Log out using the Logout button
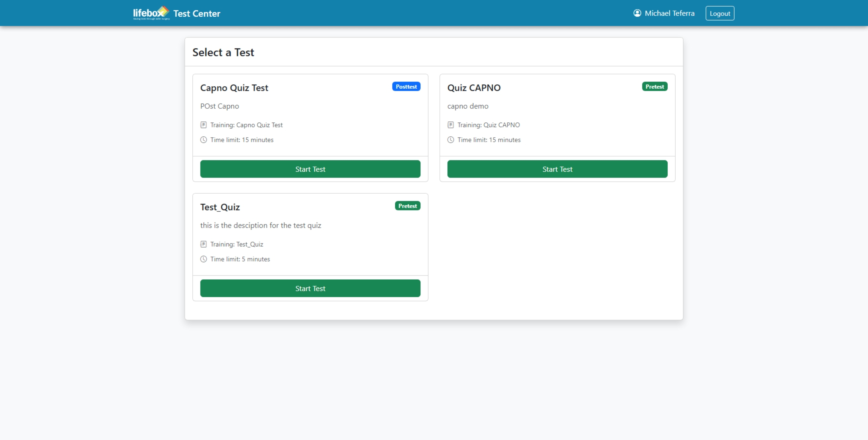The image size is (868, 440). pyautogui.click(x=720, y=13)
